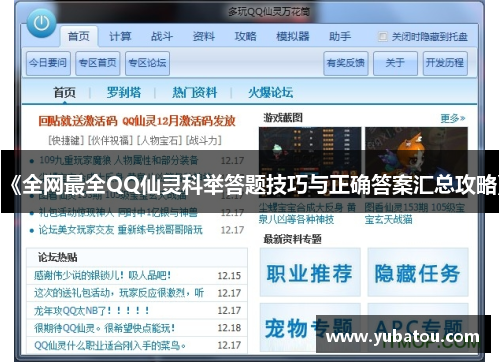Open the 计算 tab
The width and height of the screenshot is (500, 362).
pos(120,36)
